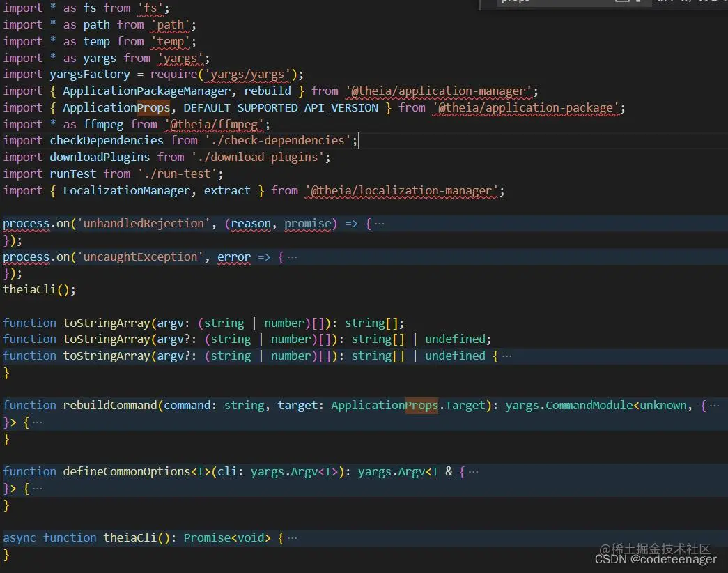Select the LocalizationManager import name
This screenshot has height=573, width=728.
[127, 190]
